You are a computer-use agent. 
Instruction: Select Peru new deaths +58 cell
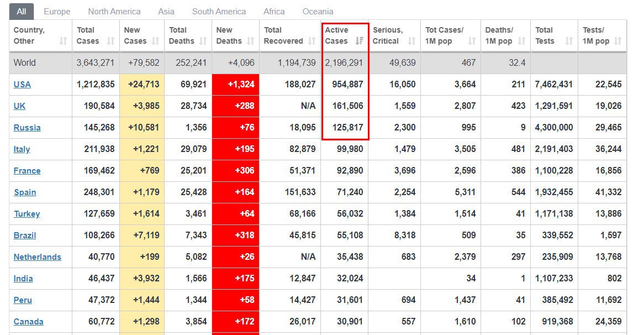click(236, 300)
